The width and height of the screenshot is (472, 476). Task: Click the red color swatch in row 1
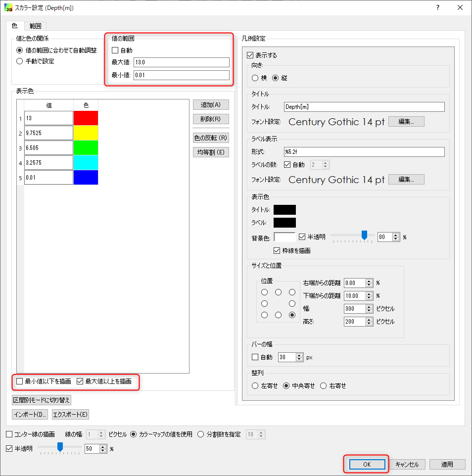86,118
